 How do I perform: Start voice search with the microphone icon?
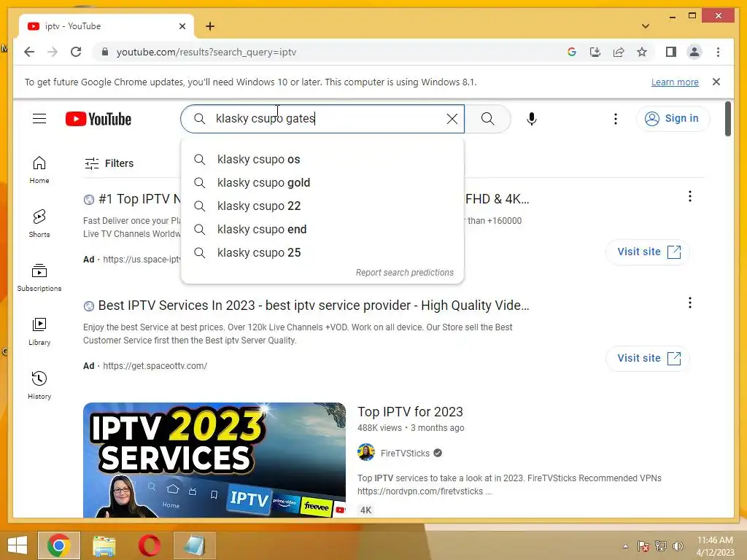[x=532, y=119]
